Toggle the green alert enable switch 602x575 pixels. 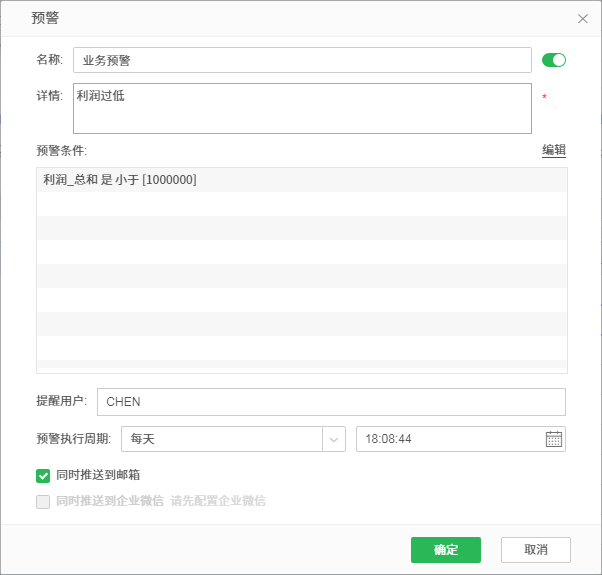pos(554,60)
